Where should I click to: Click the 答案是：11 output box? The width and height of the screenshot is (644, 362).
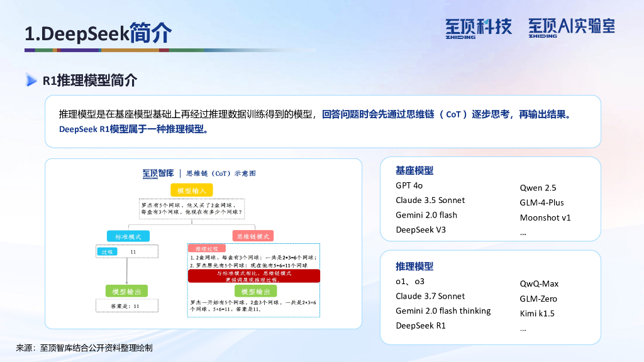click(x=127, y=306)
